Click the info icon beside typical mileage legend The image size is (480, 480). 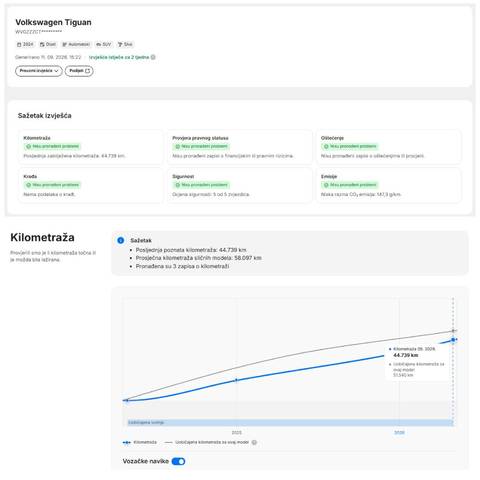(x=254, y=442)
